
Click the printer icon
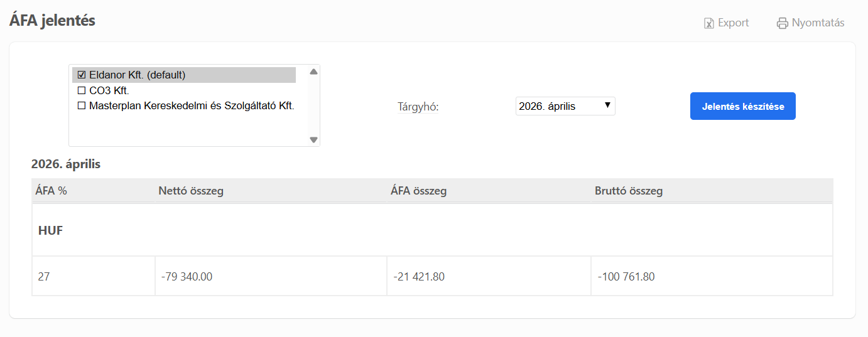click(x=782, y=23)
